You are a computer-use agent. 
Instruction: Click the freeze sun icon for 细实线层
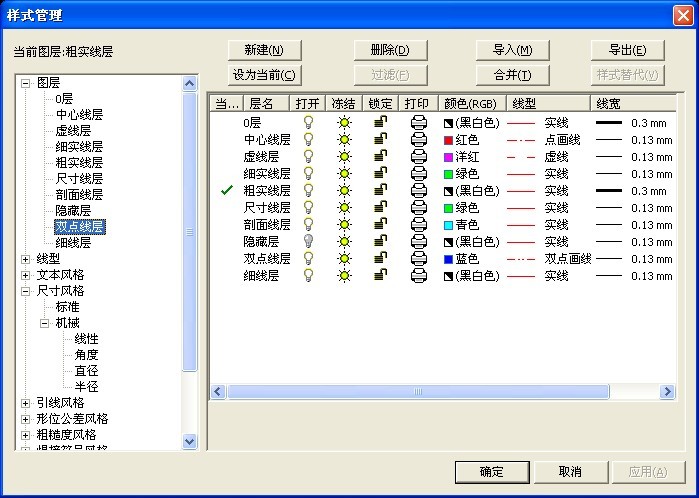(x=344, y=174)
